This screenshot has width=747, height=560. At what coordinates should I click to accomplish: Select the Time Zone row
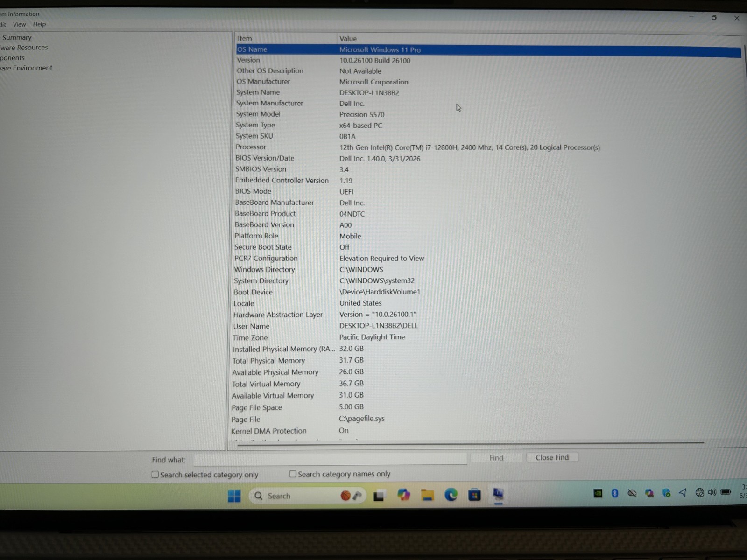point(488,337)
